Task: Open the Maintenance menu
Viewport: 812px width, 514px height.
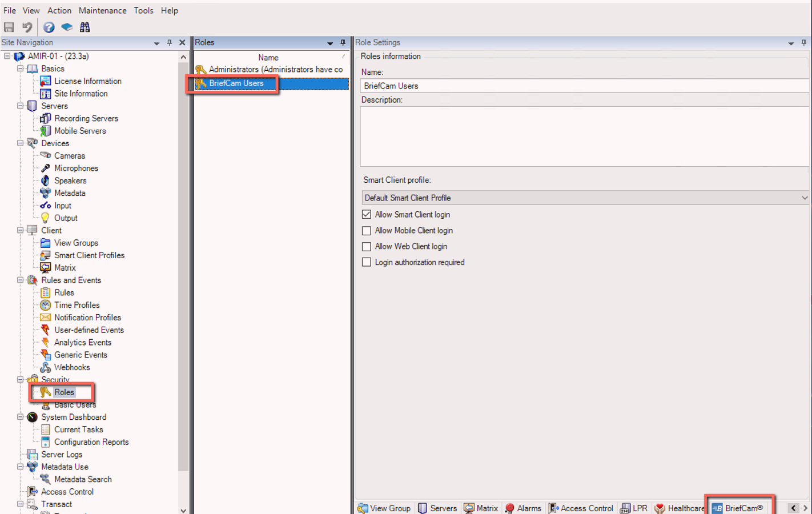Action: pos(102,10)
